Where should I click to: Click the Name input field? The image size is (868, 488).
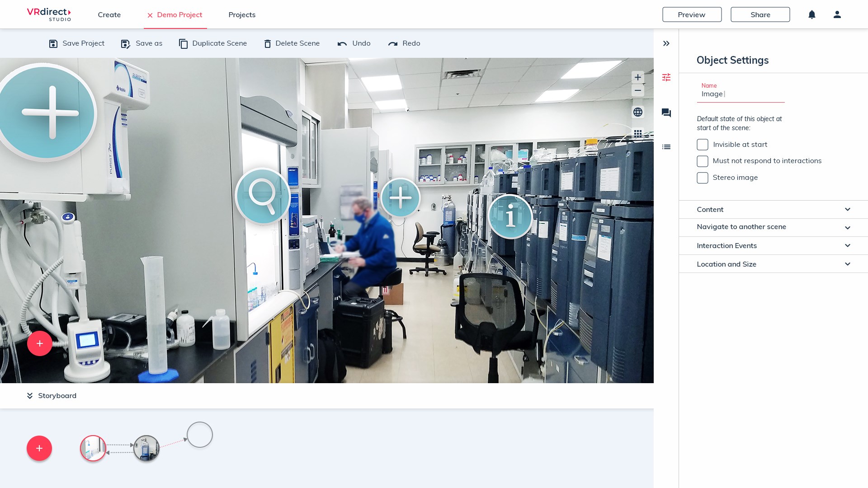coord(741,94)
